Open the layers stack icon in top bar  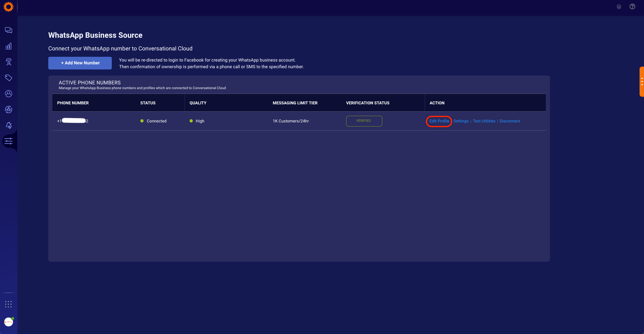[x=619, y=7]
